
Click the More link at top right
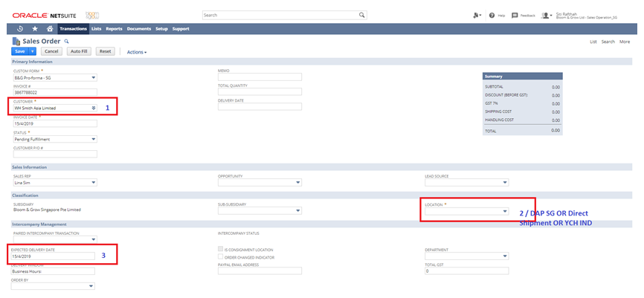(625, 42)
